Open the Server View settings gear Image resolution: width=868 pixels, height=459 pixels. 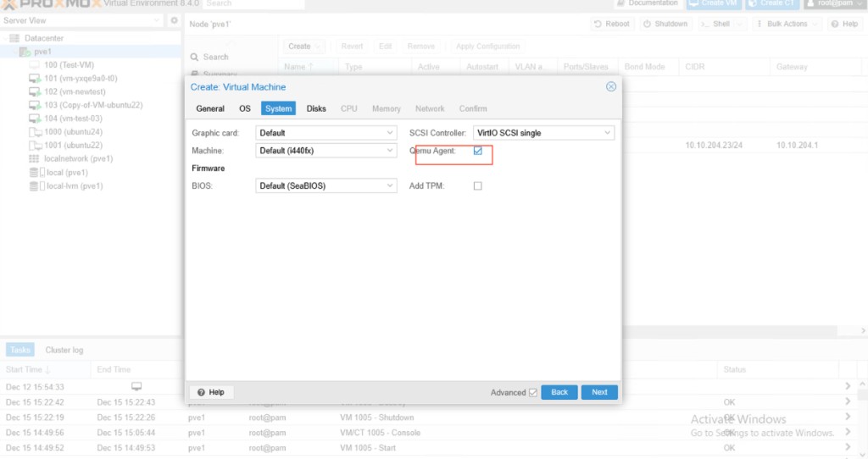[x=174, y=20]
